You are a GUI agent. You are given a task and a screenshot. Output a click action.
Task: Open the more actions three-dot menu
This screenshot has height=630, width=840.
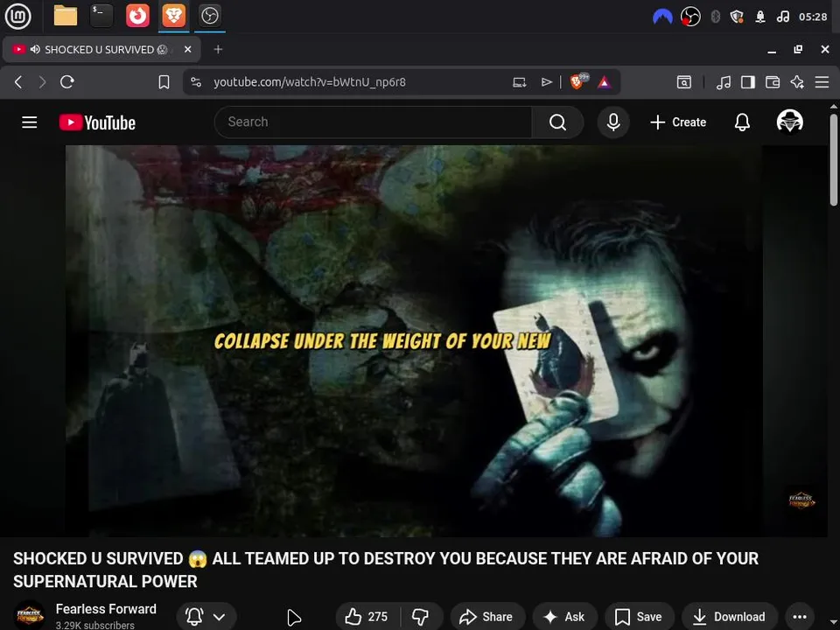800,617
